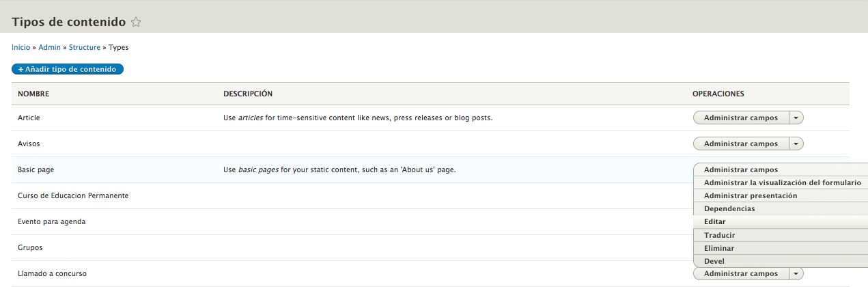
Task: Open Dependencias from the operations menu
Action: 729,208
